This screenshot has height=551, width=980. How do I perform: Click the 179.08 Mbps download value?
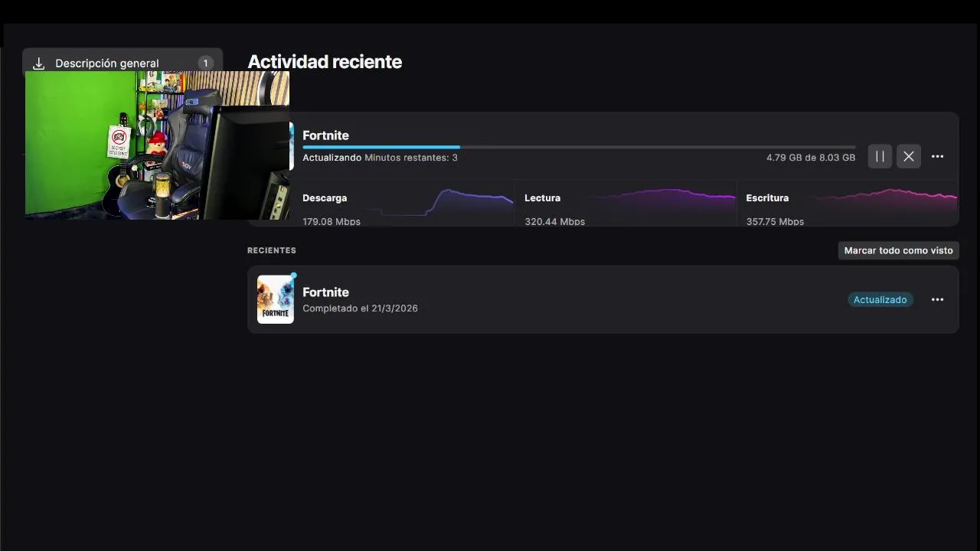(332, 221)
